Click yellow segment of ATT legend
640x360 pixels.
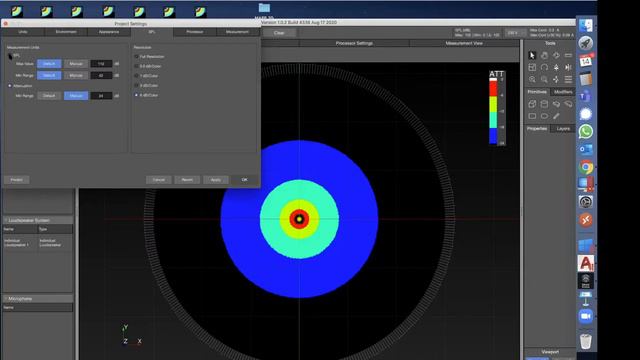[x=493, y=104]
